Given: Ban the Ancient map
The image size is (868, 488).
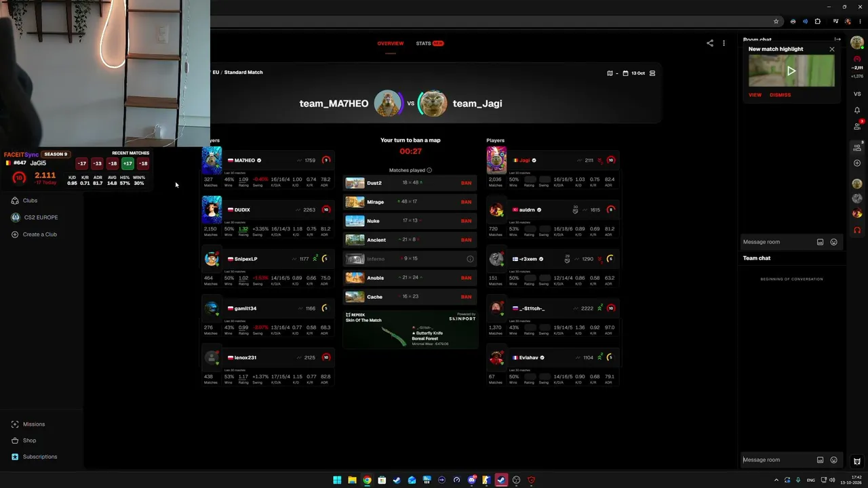Looking at the screenshot, I should coord(466,240).
